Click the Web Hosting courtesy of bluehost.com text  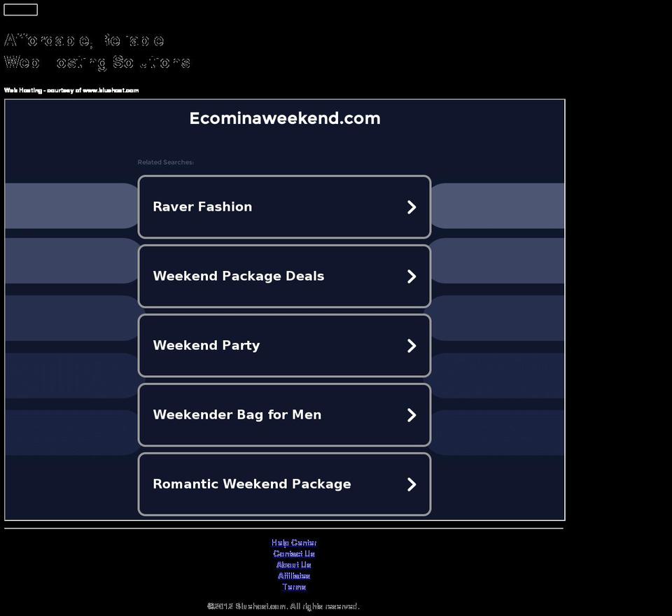(x=71, y=90)
